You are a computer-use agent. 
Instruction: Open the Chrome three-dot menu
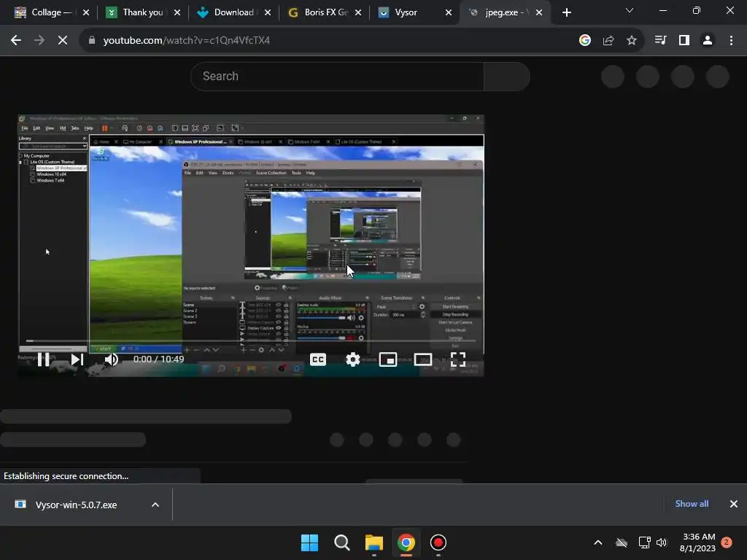pyautogui.click(x=731, y=41)
